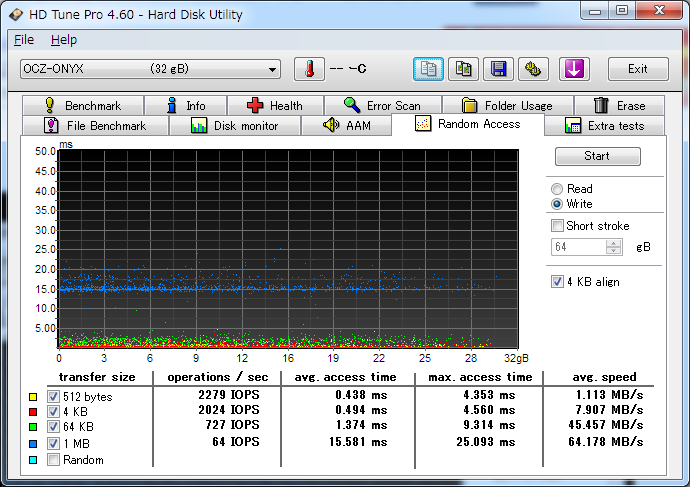Uncheck the 1 MB transfer size
This screenshot has width=690, height=487.
pos(53,443)
